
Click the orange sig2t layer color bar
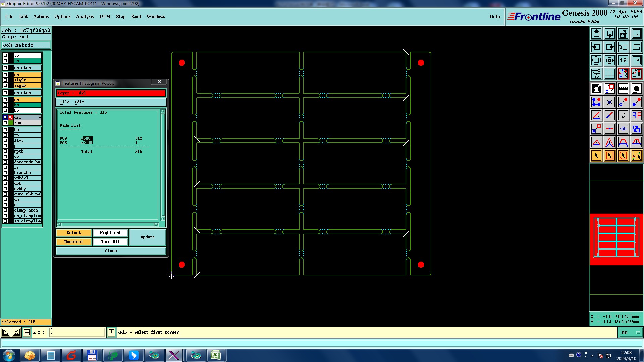tap(27, 80)
